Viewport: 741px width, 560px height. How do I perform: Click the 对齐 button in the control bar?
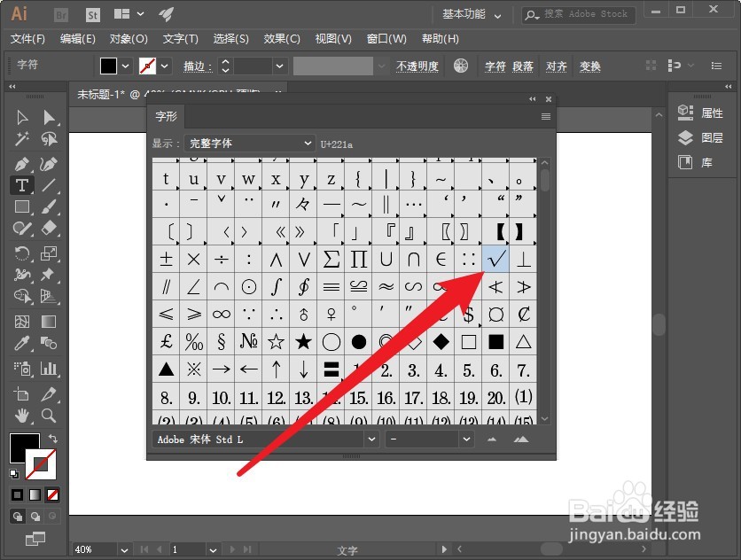click(555, 66)
